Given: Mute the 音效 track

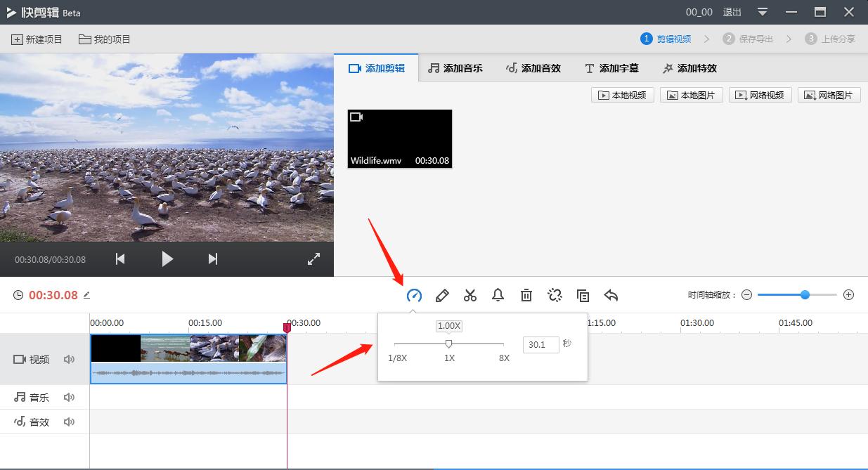Looking at the screenshot, I should click(x=69, y=422).
